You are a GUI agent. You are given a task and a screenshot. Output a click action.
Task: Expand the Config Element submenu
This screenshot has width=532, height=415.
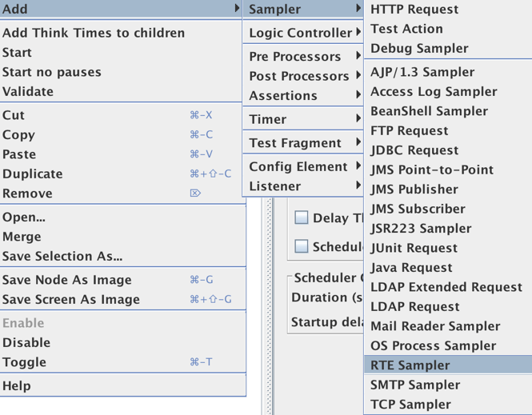[x=303, y=166]
